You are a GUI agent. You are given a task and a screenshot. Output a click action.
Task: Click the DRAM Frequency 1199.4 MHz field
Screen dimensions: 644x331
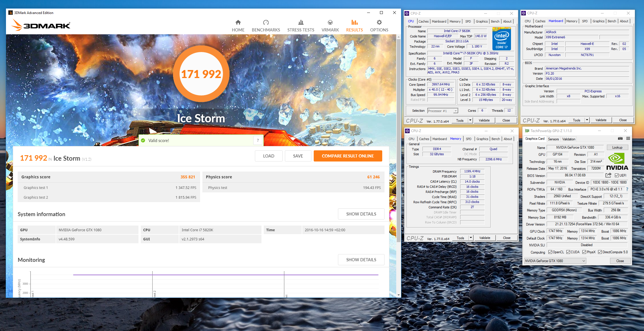click(x=472, y=171)
